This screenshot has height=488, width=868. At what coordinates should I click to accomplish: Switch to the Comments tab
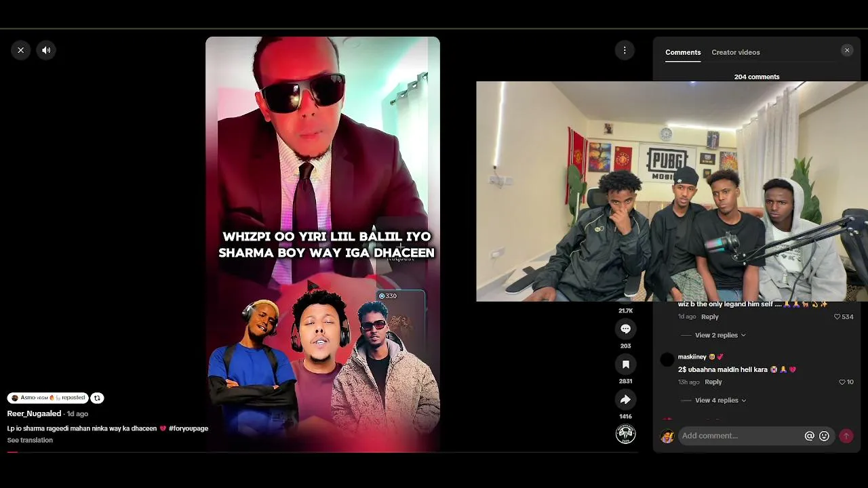click(683, 52)
